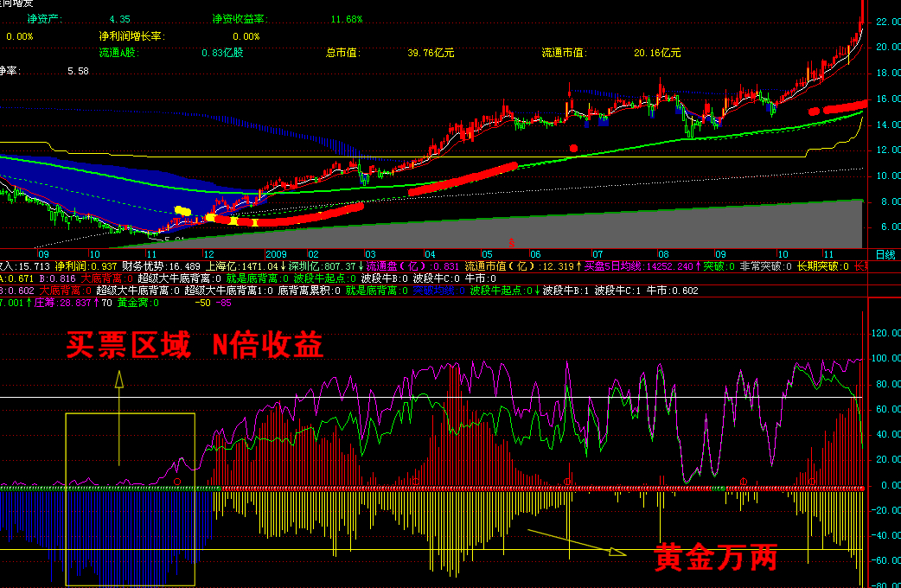Click the 20.16亿元 value
Viewport: 901px width, 588px height.
[x=657, y=53]
